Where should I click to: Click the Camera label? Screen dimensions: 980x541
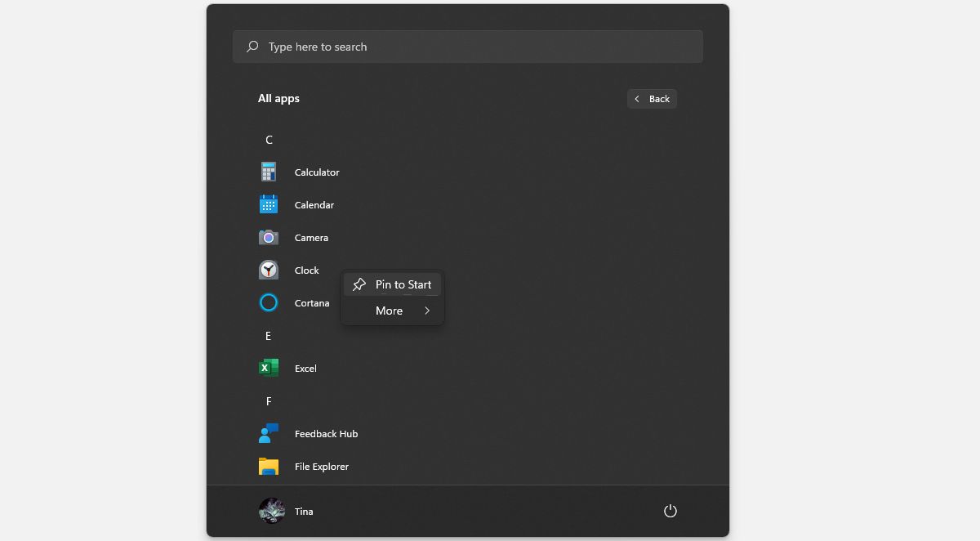pos(311,238)
